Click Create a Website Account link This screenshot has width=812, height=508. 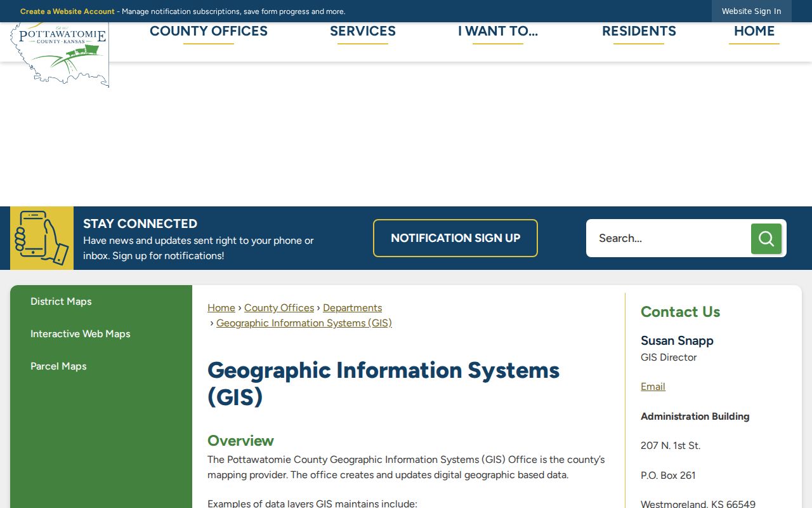[67, 11]
